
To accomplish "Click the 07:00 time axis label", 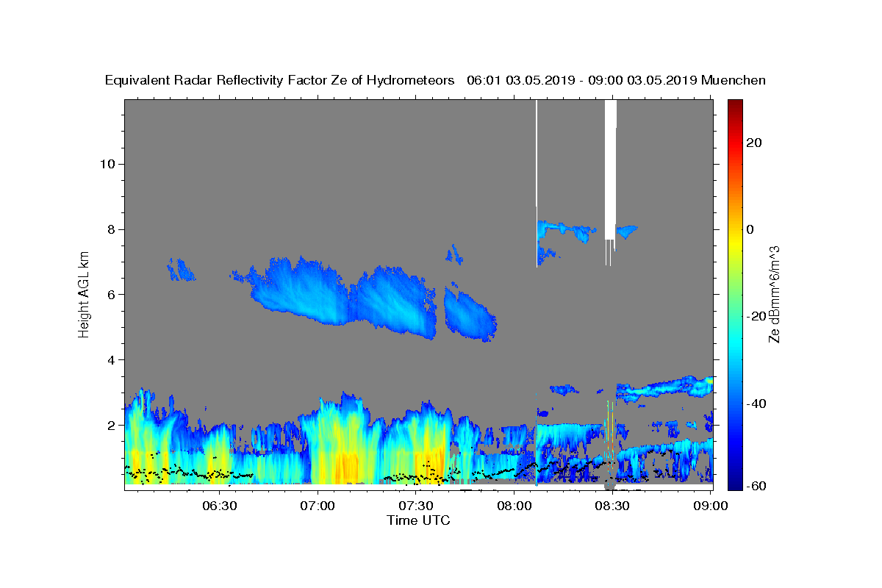I will (318, 506).
